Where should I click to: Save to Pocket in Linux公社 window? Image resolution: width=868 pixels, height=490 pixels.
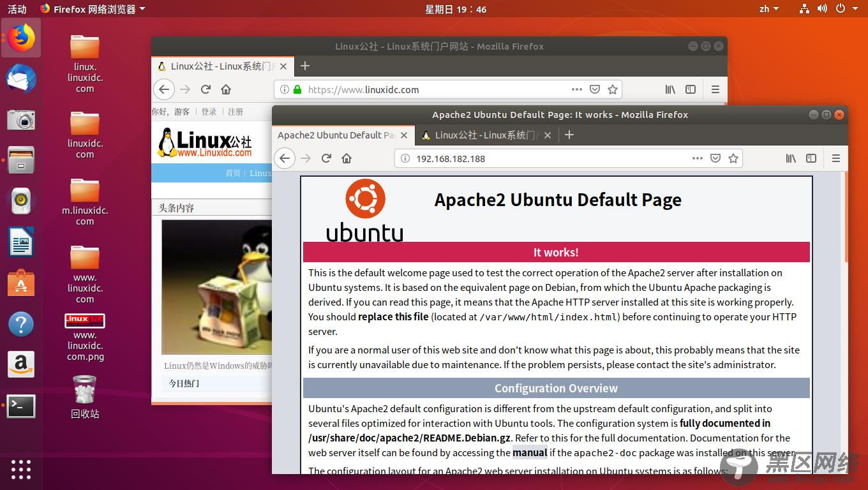tap(595, 89)
